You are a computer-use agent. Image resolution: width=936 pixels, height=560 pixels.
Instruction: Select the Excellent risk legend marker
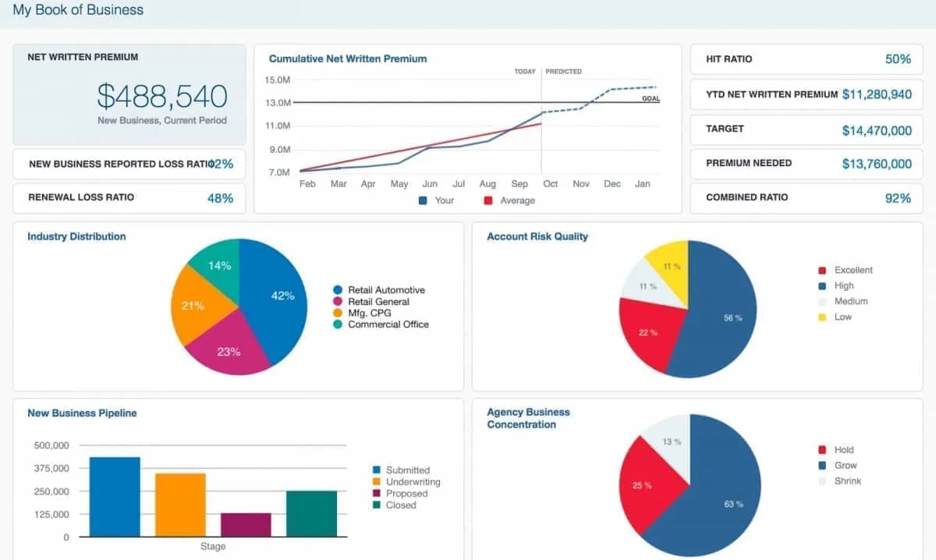pyautogui.click(x=821, y=270)
